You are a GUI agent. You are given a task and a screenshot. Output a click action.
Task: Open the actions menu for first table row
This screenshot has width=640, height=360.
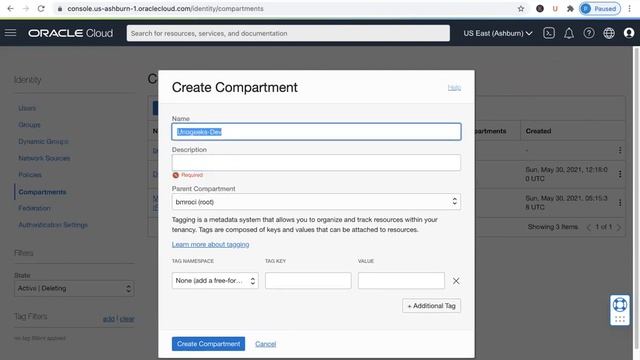coord(620,150)
